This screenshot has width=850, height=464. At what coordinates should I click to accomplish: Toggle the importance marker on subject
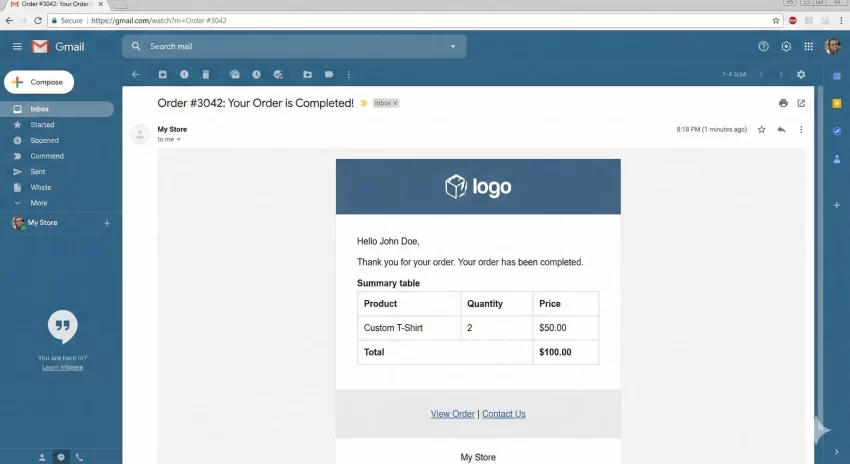click(364, 103)
